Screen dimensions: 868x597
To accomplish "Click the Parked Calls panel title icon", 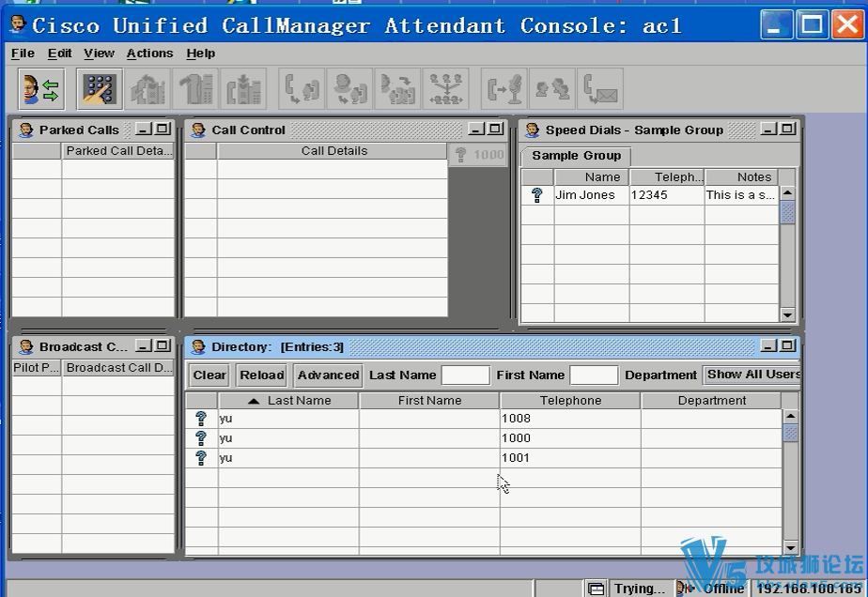I will [26, 130].
